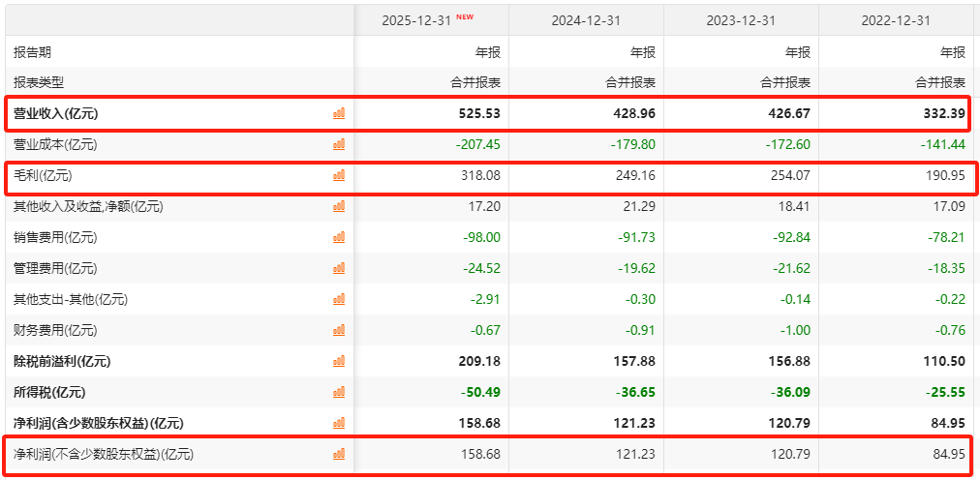Viewport: 980px width, 480px height.
Task: Show chart for 其他收入及收益,净额
Action: click(339, 206)
